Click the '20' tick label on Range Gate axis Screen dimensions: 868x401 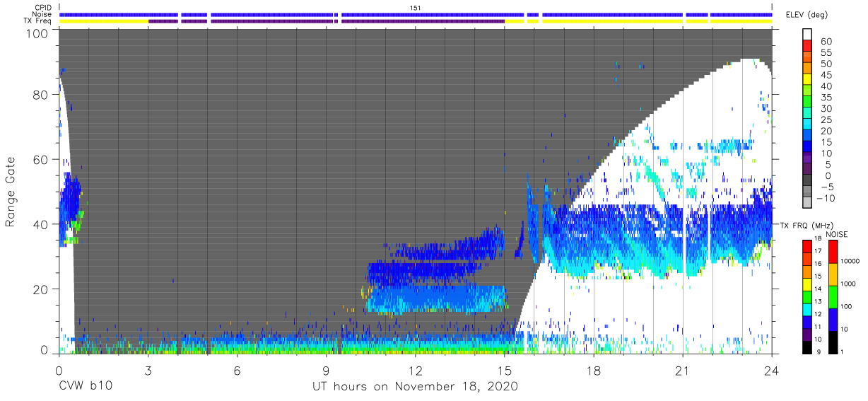41,289
